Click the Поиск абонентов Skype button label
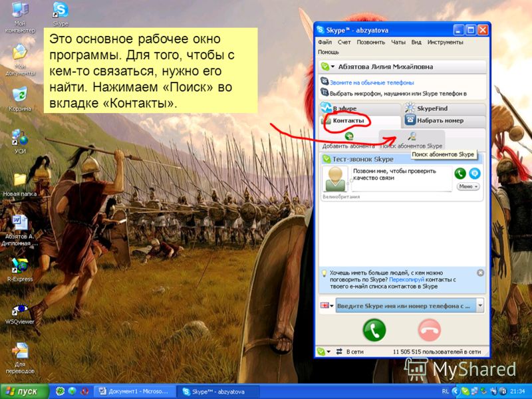The width and height of the screenshot is (532, 399). [x=411, y=146]
